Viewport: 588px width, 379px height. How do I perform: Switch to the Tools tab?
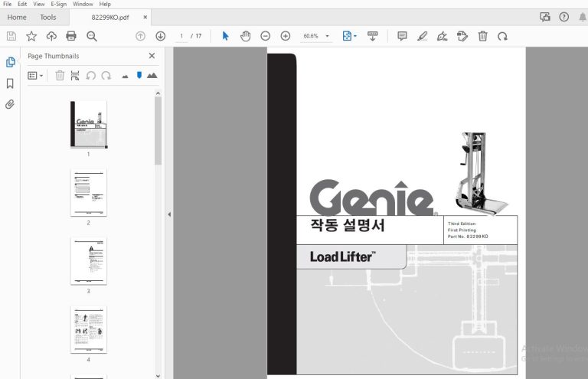(48, 18)
